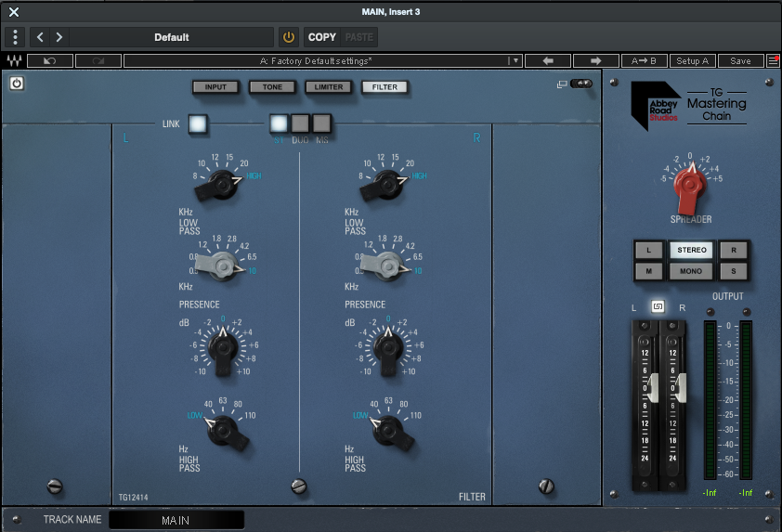Click the Waves logo icon
782x532 pixels.
[14, 61]
